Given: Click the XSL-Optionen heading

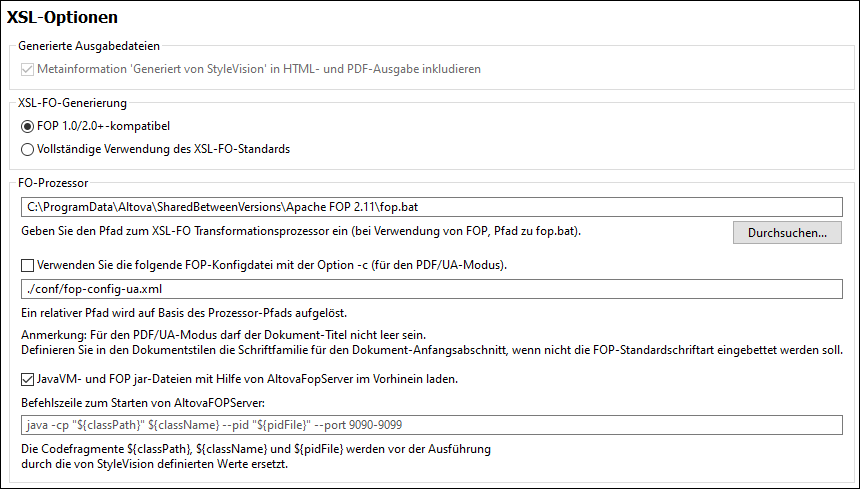Looking at the screenshot, I should click(62, 17).
